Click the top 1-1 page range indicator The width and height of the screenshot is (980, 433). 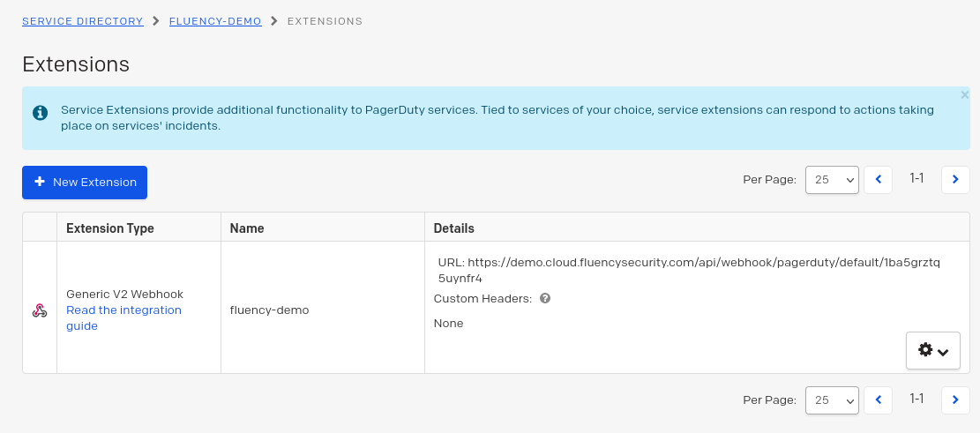(916, 179)
